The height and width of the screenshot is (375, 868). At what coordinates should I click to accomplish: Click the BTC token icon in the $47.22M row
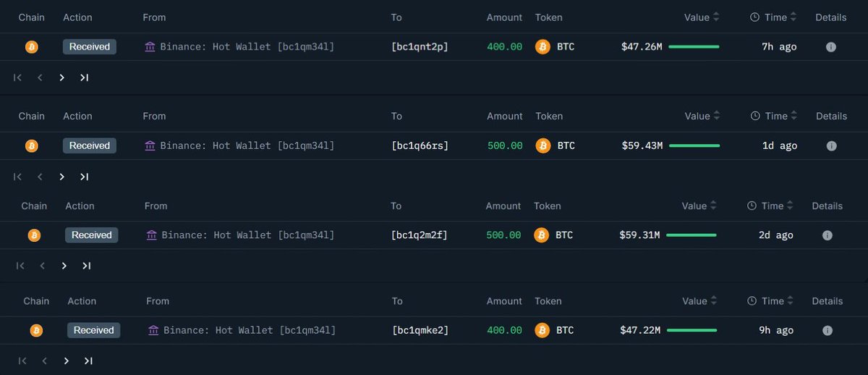[542, 331]
